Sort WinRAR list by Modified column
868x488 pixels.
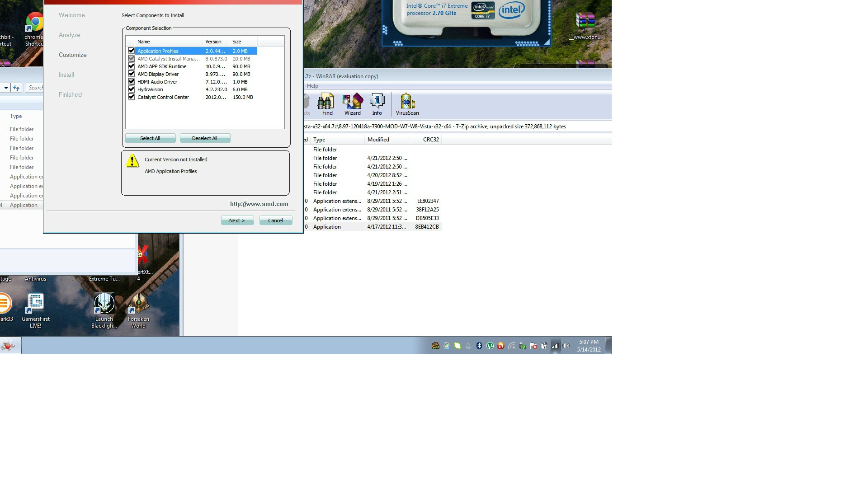[x=387, y=140]
